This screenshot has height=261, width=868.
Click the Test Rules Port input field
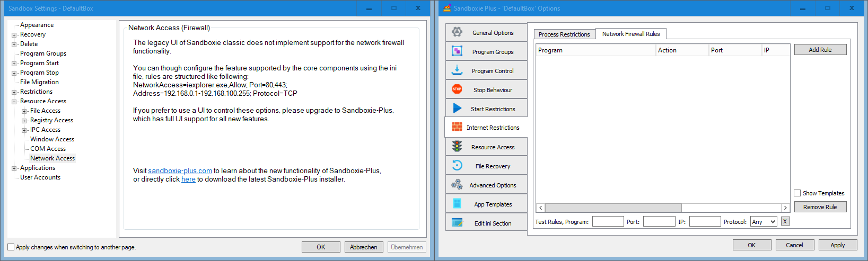659,222
